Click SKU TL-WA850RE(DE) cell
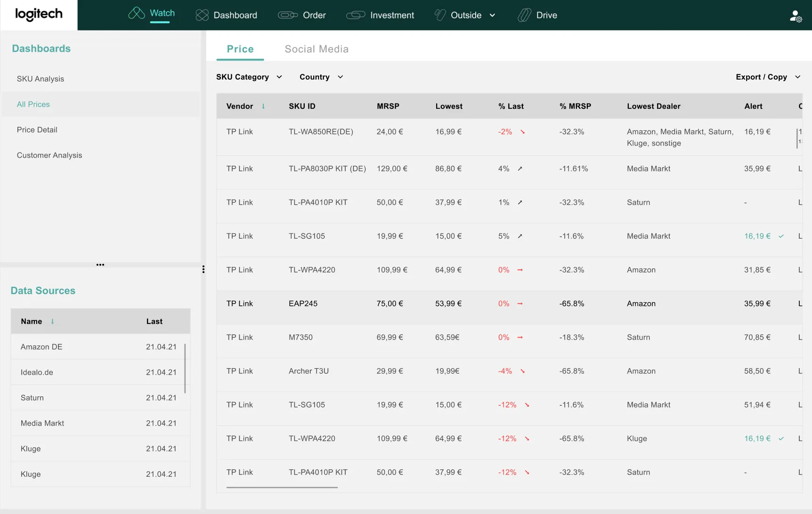Image resolution: width=812 pixels, height=514 pixels. click(x=321, y=132)
